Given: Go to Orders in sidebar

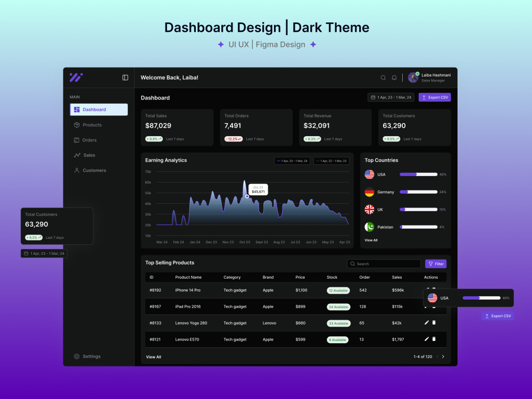Looking at the screenshot, I should coord(85,140).
